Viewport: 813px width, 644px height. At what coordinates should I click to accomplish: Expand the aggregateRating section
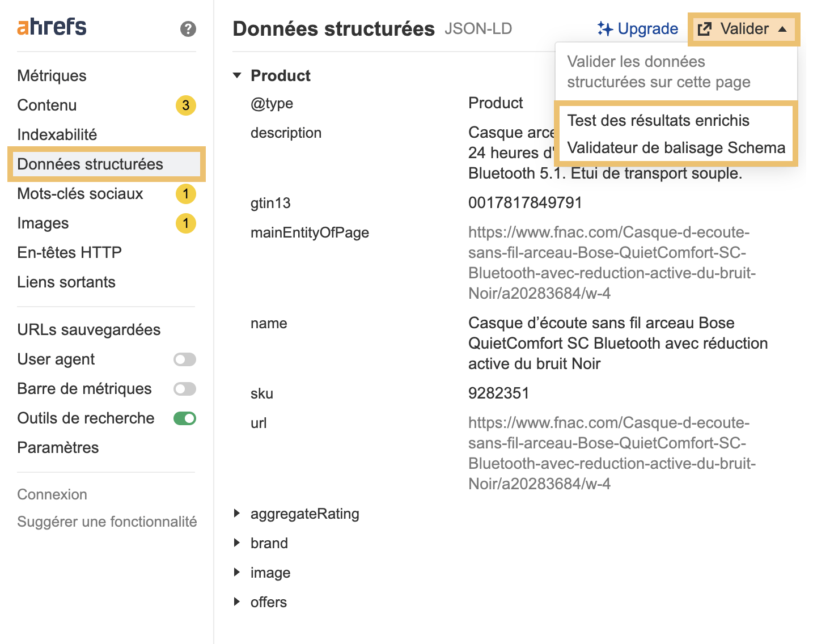coord(238,513)
